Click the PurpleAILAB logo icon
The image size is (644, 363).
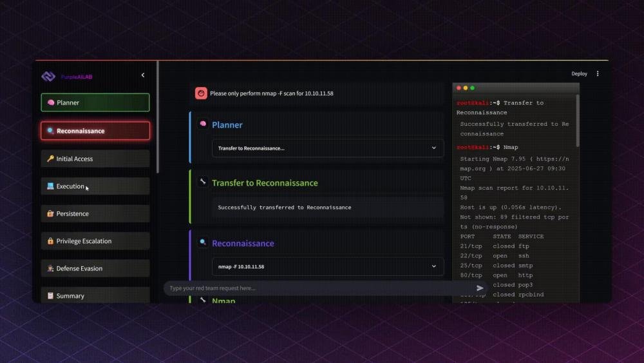pos(48,76)
